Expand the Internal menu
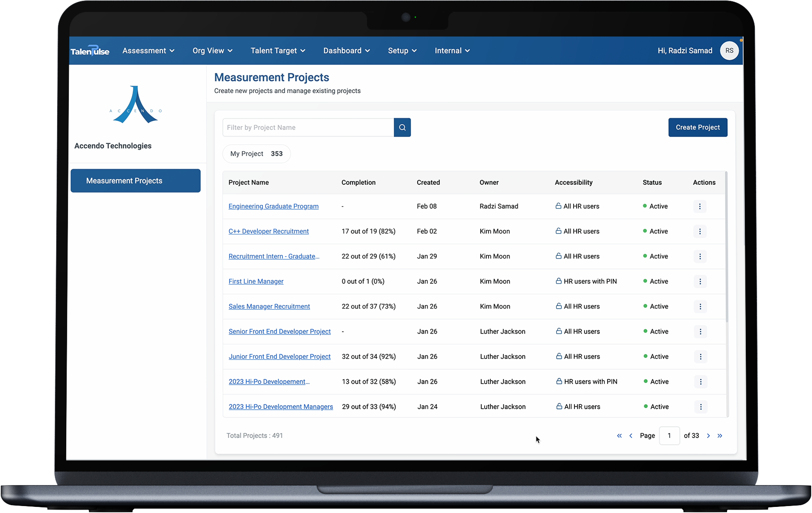Image resolution: width=812 pixels, height=513 pixels. (452, 51)
